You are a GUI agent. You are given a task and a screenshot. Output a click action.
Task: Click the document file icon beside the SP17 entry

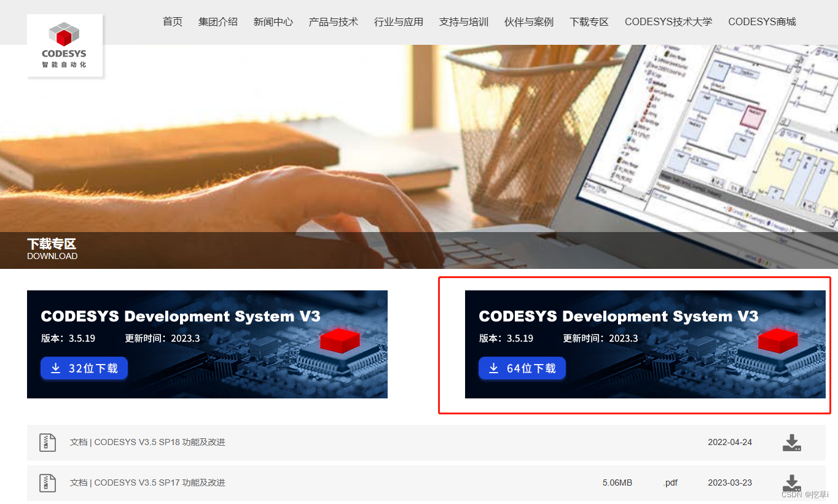coord(47,483)
